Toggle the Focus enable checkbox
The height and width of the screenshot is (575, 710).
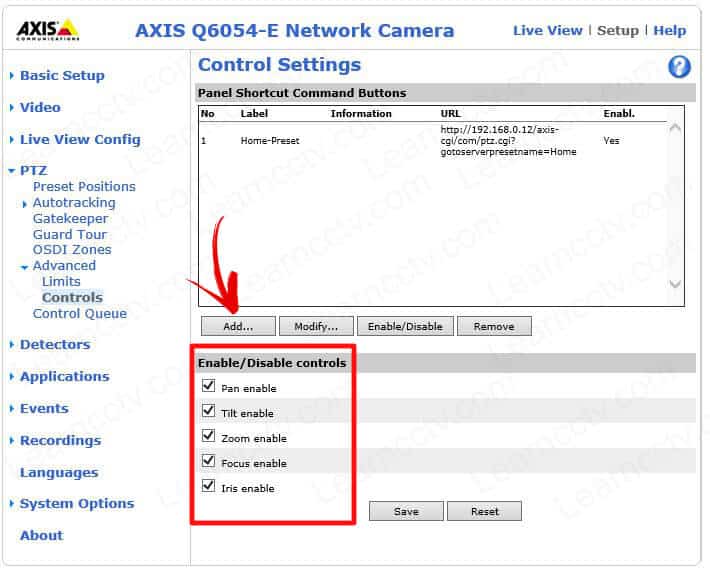(209, 461)
